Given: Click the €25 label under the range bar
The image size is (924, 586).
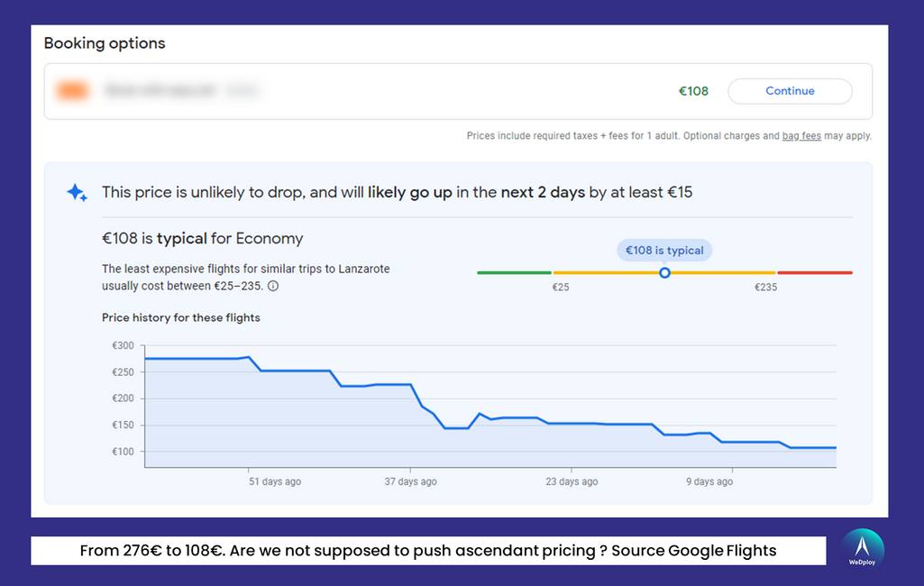Looking at the screenshot, I should [x=561, y=288].
